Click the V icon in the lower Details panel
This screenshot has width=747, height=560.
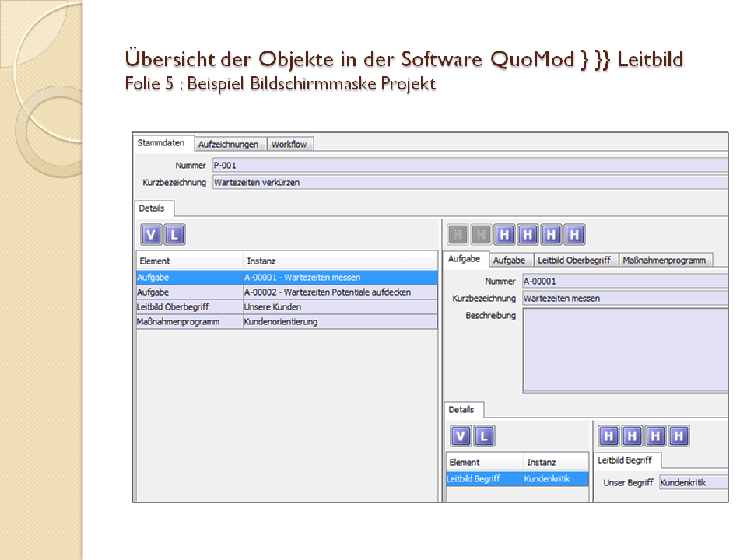pos(461,436)
